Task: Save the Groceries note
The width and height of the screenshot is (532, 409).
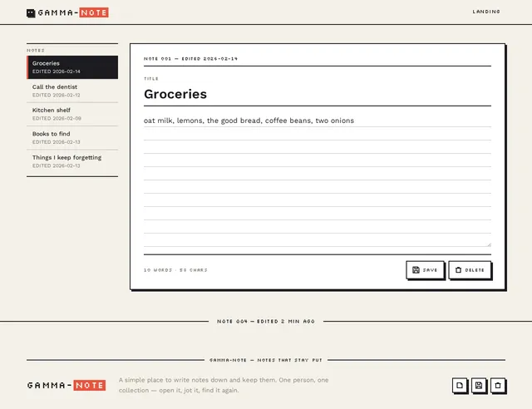Action: click(425, 270)
